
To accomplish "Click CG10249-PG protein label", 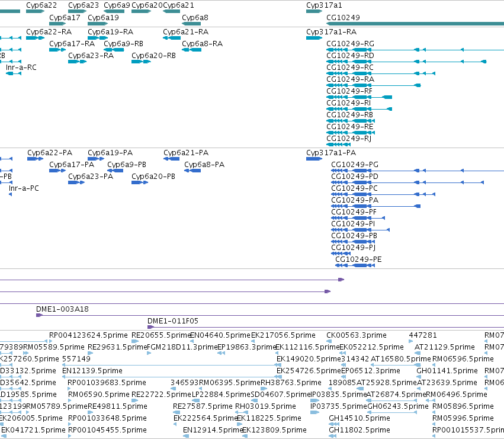I will point(355,165).
